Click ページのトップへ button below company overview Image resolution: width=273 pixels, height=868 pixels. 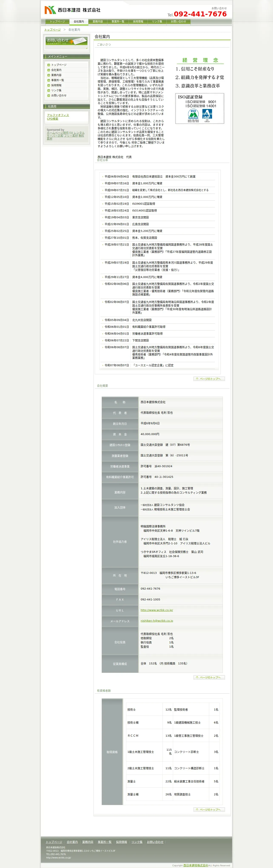(209, 677)
